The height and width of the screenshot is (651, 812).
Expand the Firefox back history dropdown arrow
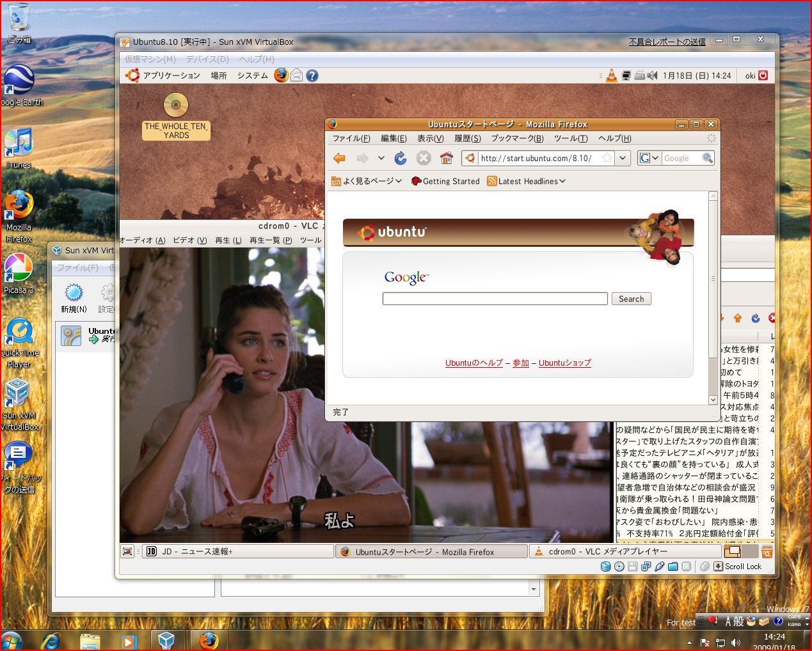381,158
